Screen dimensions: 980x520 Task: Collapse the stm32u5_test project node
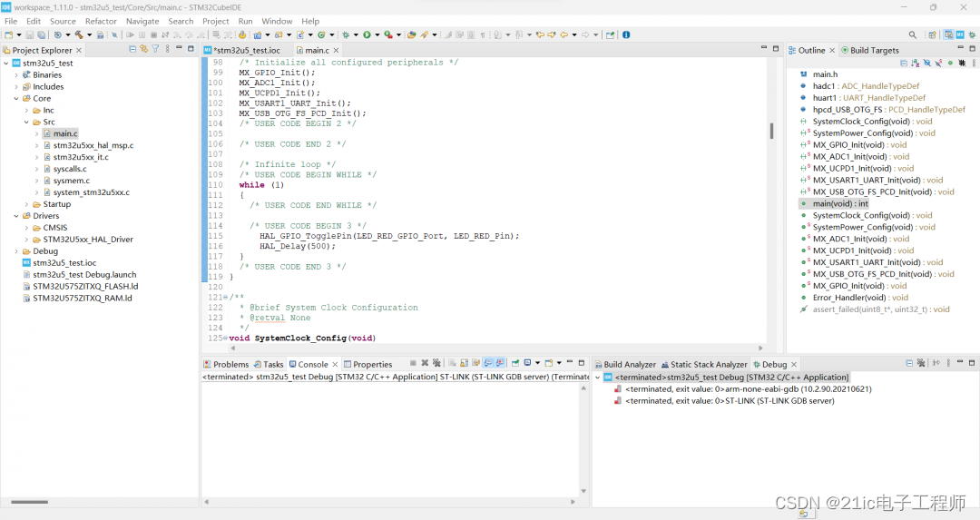pyautogui.click(x=6, y=64)
